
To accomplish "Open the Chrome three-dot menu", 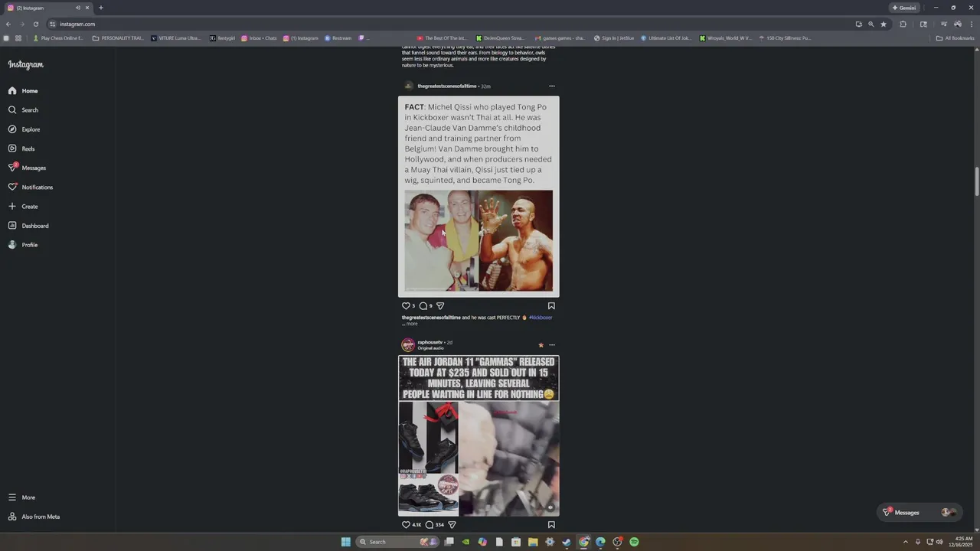I will click(972, 24).
